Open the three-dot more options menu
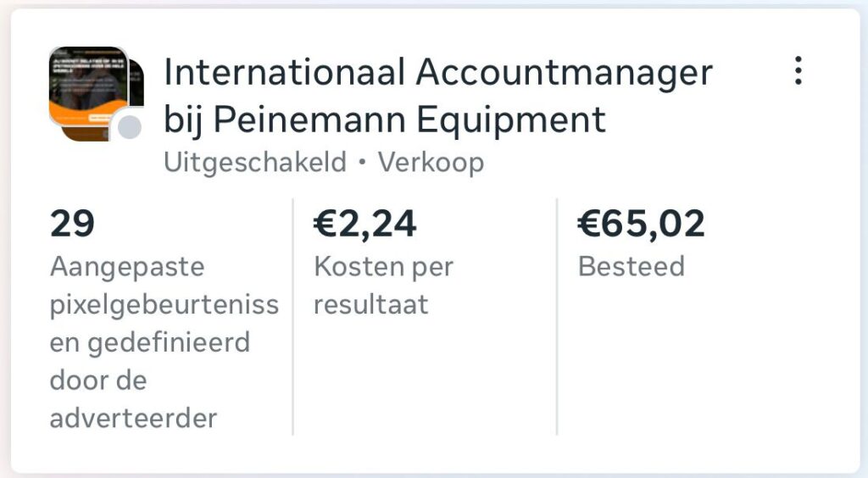868x478 pixels. tap(798, 71)
